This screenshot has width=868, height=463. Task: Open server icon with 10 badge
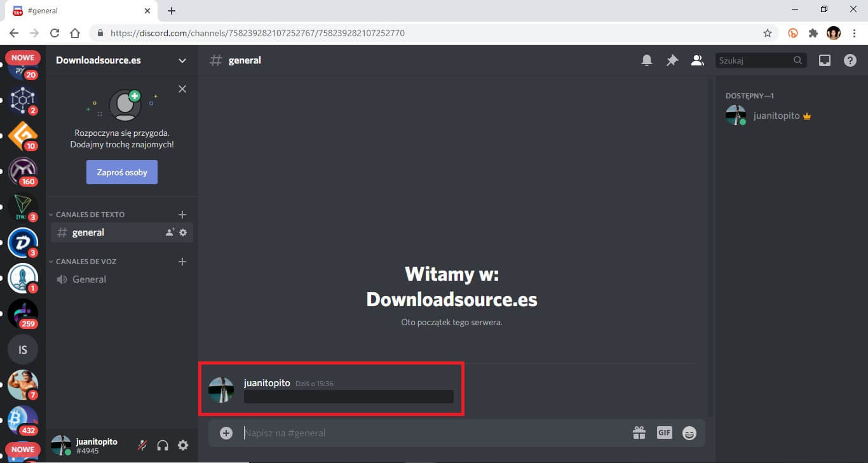point(23,136)
